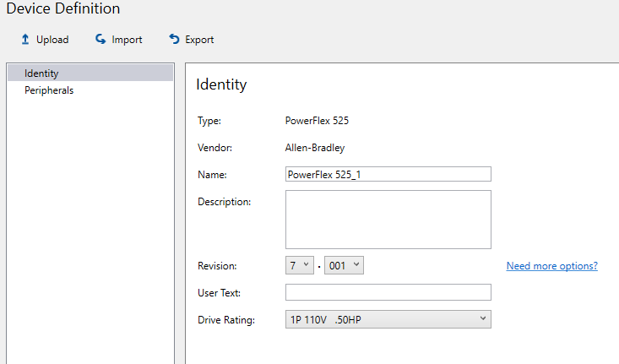This screenshot has width=619, height=364.
Task: Click the Vendor label
Action: click(x=214, y=148)
